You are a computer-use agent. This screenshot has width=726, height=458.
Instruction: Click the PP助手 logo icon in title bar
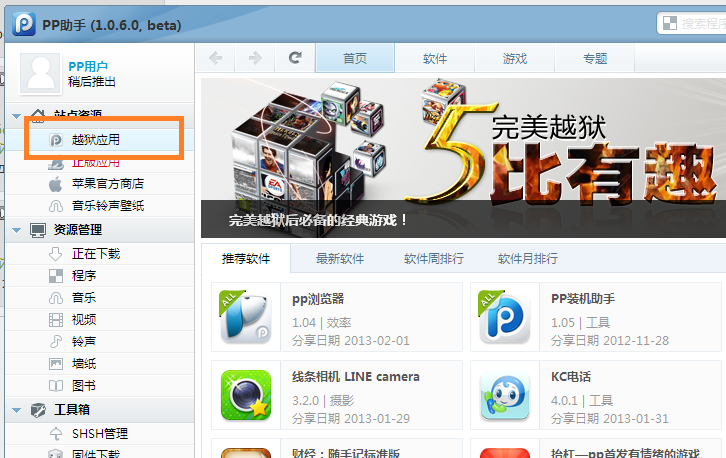[x=24, y=24]
